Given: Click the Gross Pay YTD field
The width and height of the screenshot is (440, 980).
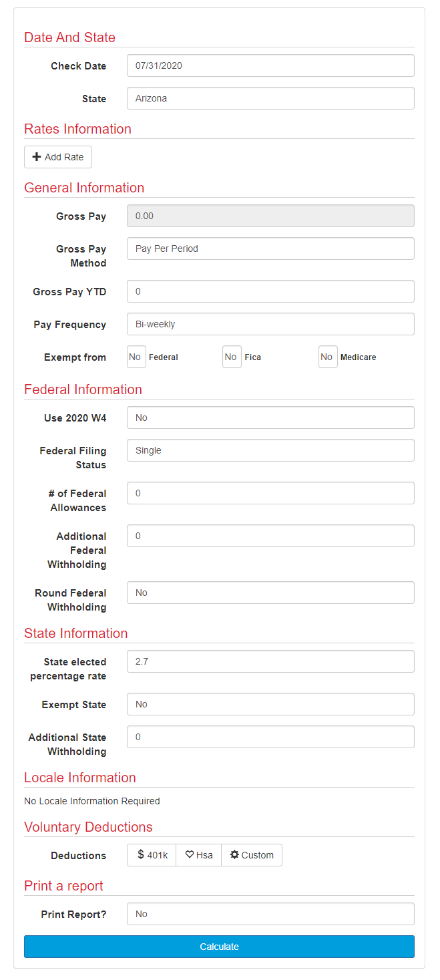Looking at the screenshot, I should pyautogui.click(x=270, y=291).
